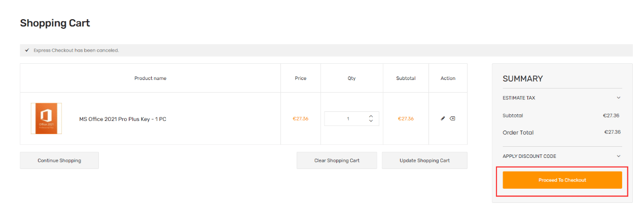Image resolution: width=644 pixels, height=209 pixels.
Task: Increase quantity with the up arrow
Action: (x=371, y=116)
